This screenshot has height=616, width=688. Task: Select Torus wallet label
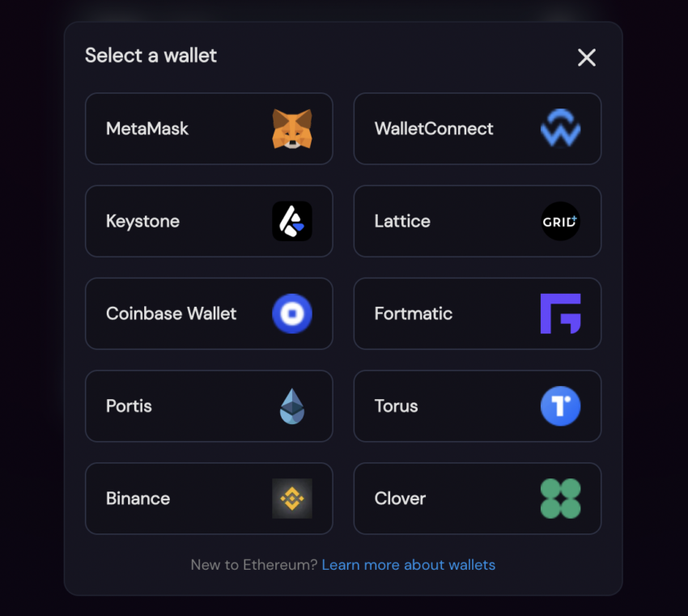tap(397, 406)
